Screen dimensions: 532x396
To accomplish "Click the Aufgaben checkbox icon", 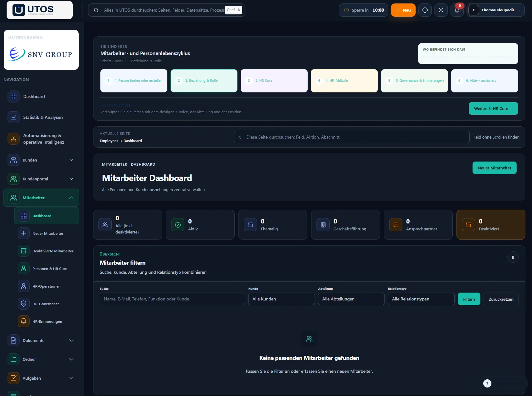I will tap(14, 378).
